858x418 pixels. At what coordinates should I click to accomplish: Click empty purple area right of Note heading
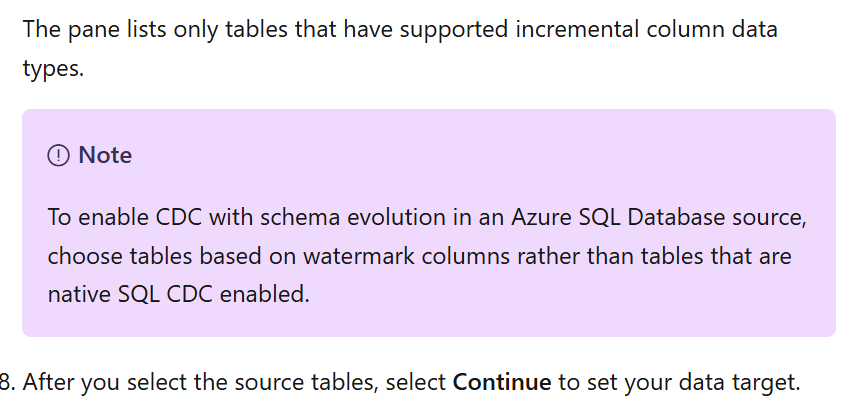coord(482,155)
